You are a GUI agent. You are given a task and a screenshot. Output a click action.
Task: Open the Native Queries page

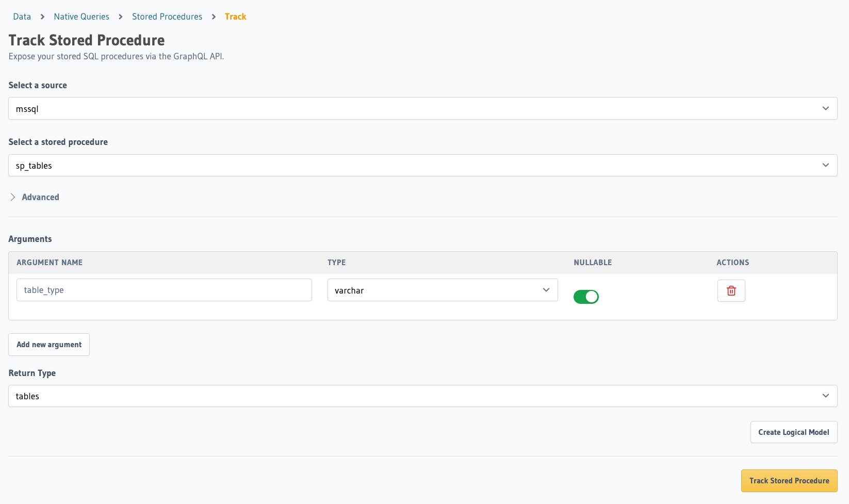tap(81, 17)
